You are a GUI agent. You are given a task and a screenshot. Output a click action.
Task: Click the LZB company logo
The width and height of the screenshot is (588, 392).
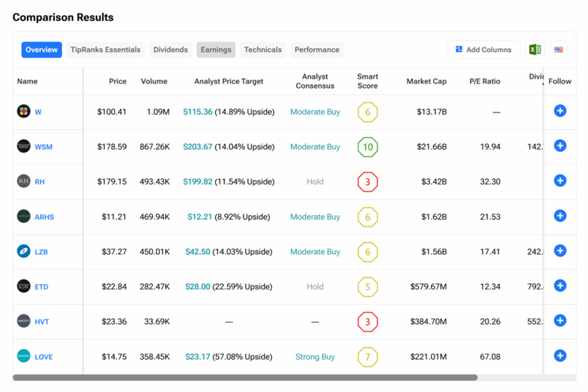tap(24, 251)
